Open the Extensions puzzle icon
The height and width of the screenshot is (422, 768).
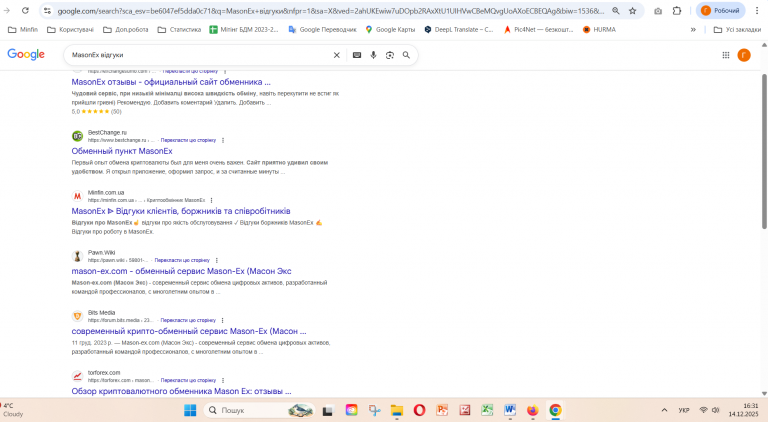pos(677,11)
